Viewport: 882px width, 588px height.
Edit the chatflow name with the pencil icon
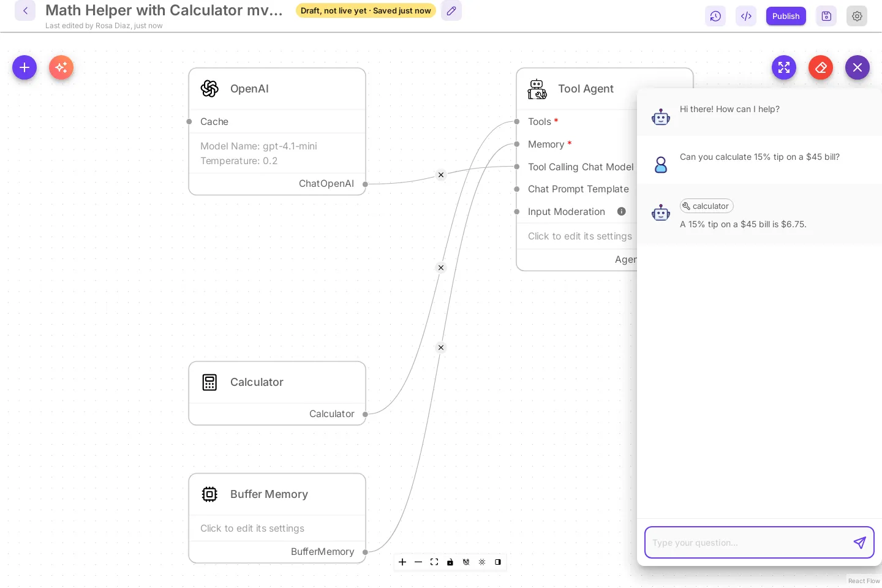(x=451, y=10)
